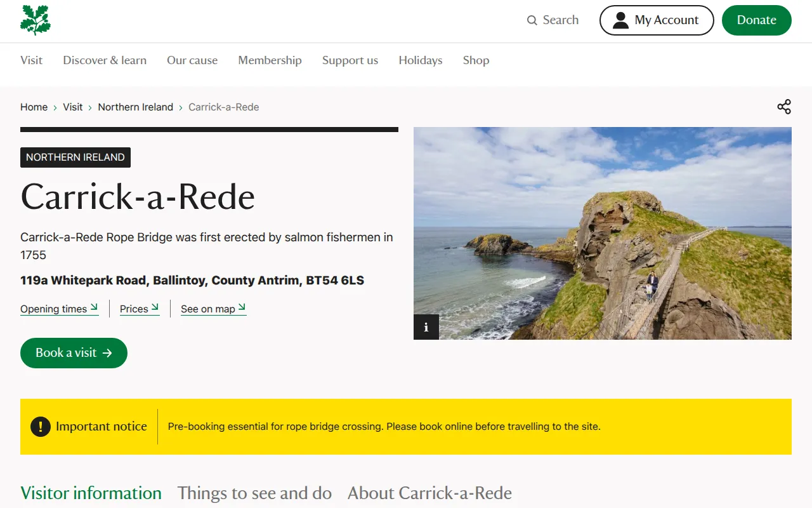Click the Prices link text
The width and height of the screenshot is (812, 508).
tap(134, 309)
